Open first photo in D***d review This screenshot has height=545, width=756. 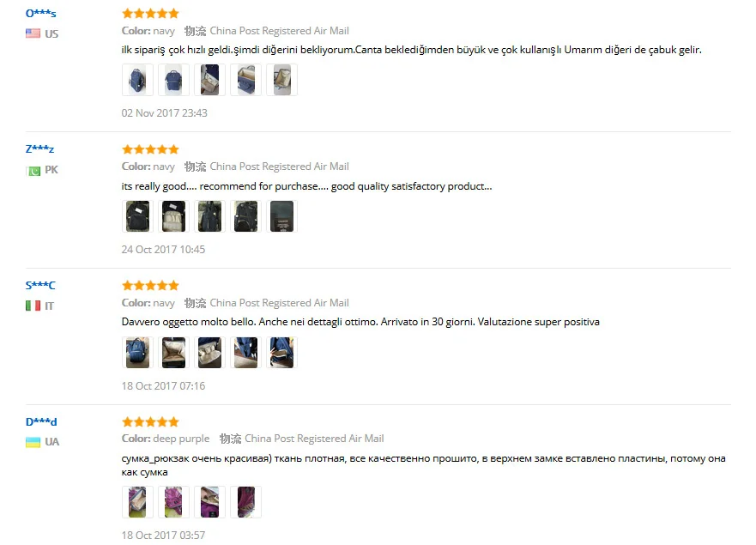tap(137, 502)
